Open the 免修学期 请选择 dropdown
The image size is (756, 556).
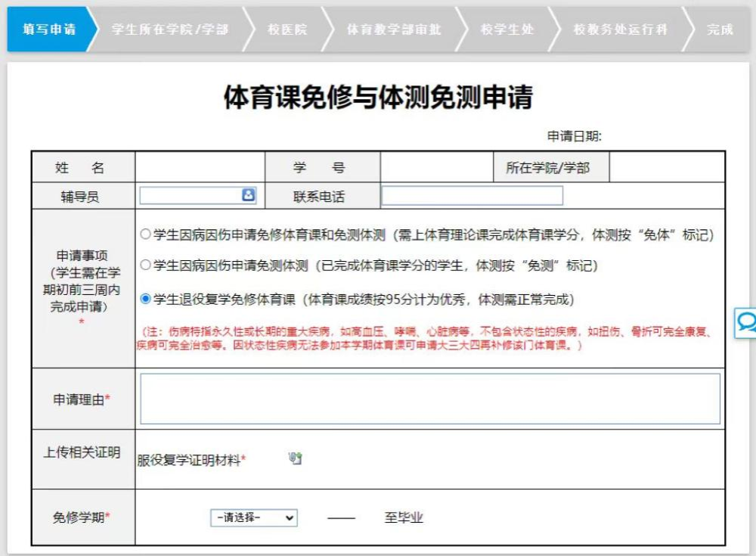coord(253,518)
